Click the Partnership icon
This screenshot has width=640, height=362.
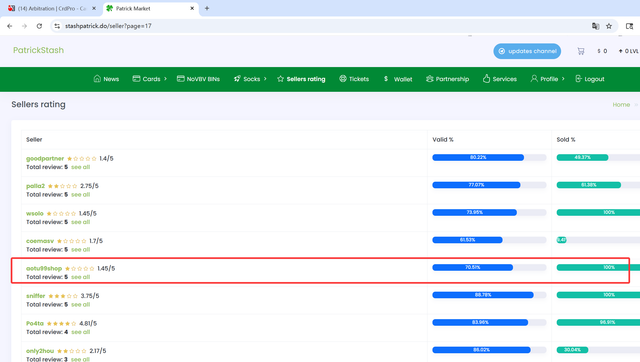(x=429, y=78)
